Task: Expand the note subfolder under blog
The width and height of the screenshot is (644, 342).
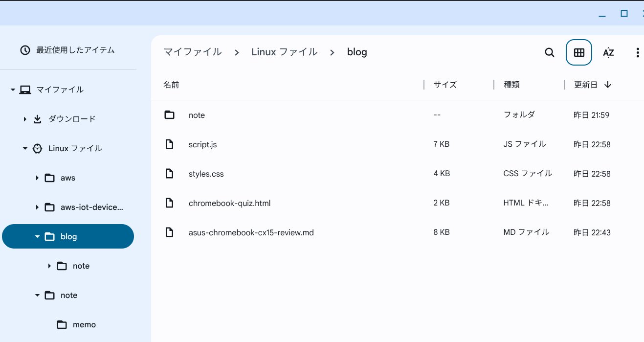Action: pyautogui.click(x=49, y=266)
